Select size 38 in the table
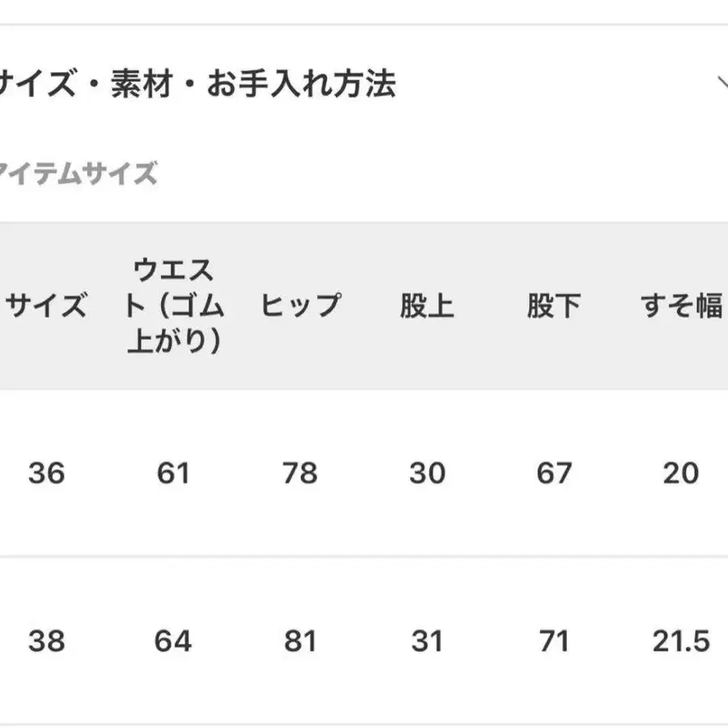 tap(45, 641)
